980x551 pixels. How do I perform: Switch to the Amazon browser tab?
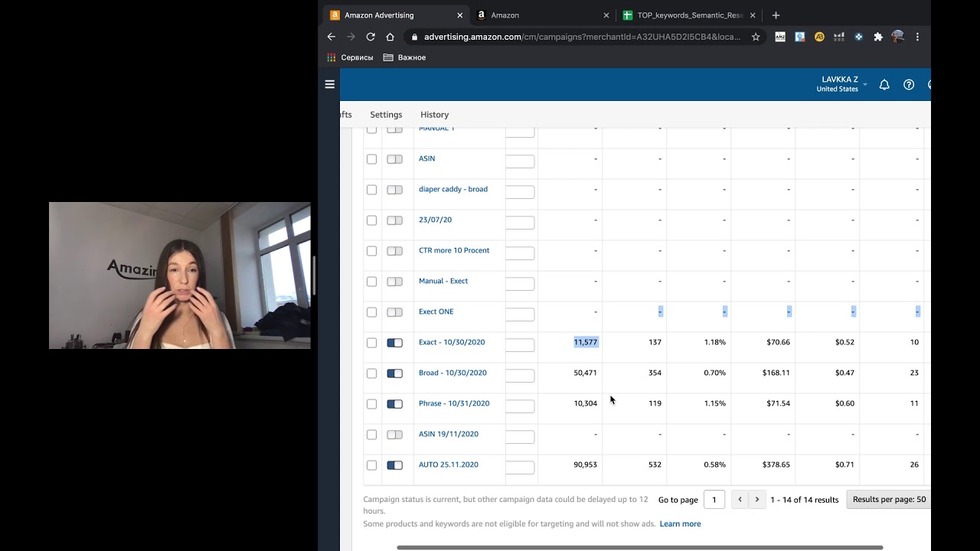[541, 15]
